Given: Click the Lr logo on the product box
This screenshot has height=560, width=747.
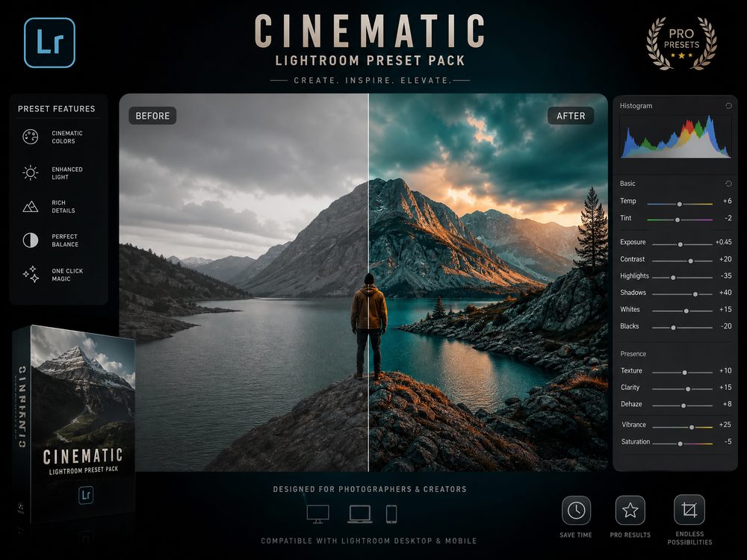Looking at the screenshot, I should pyautogui.click(x=86, y=495).
